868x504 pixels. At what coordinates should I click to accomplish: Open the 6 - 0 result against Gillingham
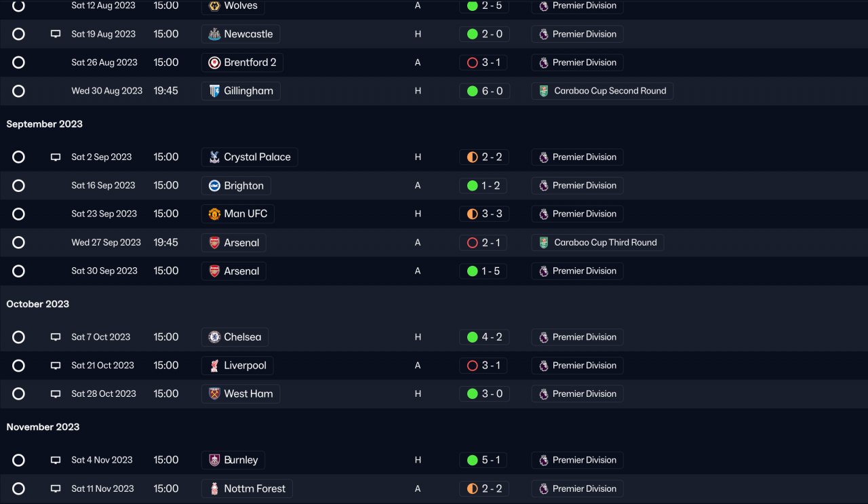[x=484, y=91]
